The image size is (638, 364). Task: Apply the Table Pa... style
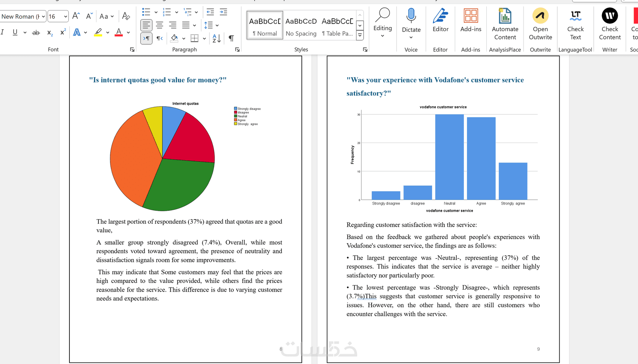point(337,26)
